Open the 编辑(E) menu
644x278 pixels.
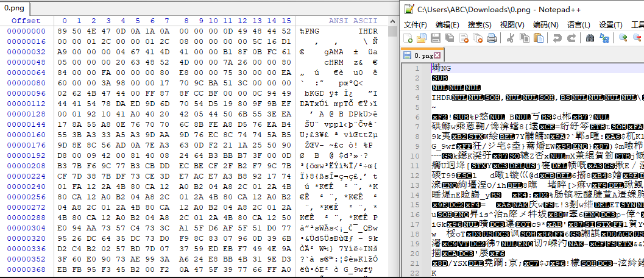[x=447, y=25]
